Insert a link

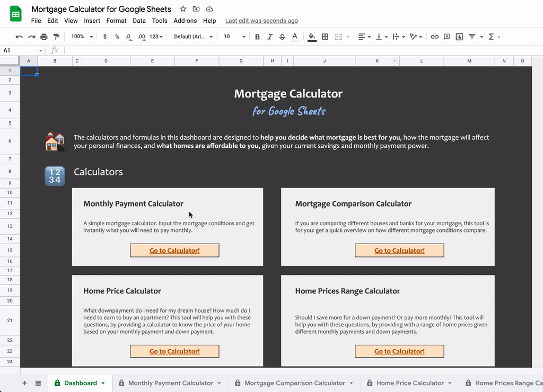(x=435, y=37)
